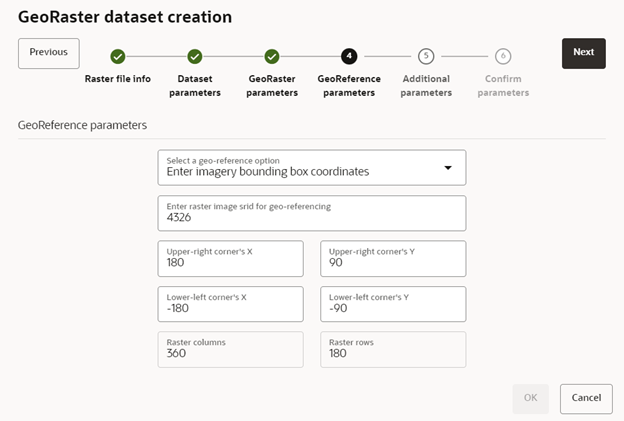
Task: Focus Lower-left corner's X field
Action: (x=230, y=304)
